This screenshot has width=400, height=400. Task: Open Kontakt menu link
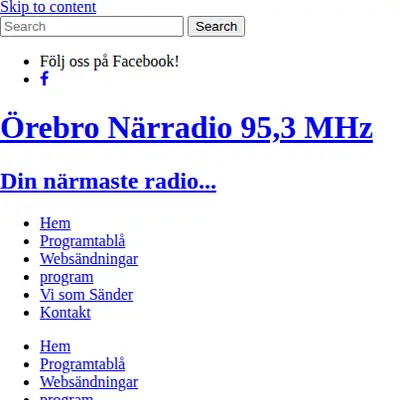coord(65,313)
